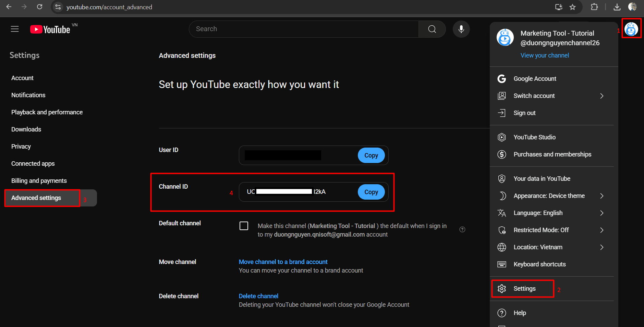The height and width of the screenshot is (327, 644).
Task: Click the Sign out arrow icon
Action: [x=502, y=113]
